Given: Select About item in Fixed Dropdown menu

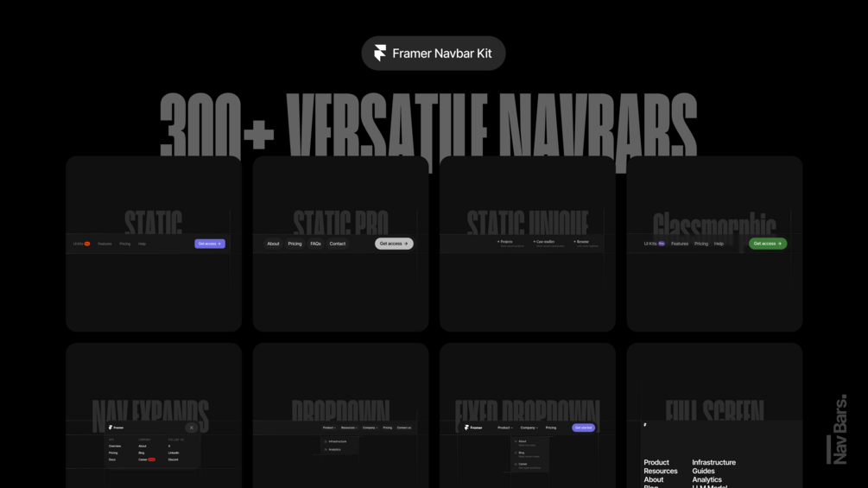Looking at the screenshot, I should tap(525, 442).
